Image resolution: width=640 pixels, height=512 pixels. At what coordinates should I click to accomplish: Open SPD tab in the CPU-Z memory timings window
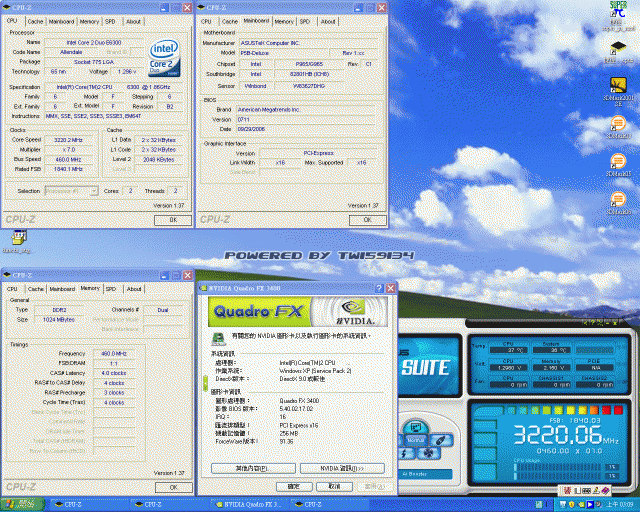111,289
